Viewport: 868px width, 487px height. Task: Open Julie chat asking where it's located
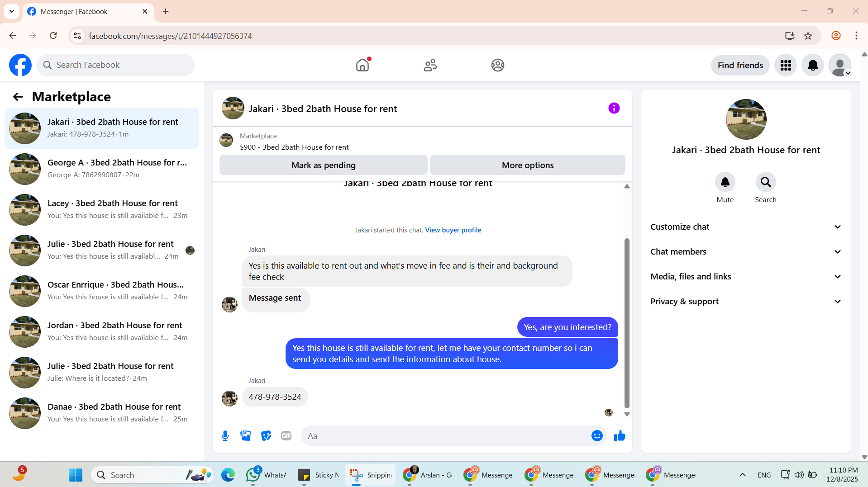[102, 373]
